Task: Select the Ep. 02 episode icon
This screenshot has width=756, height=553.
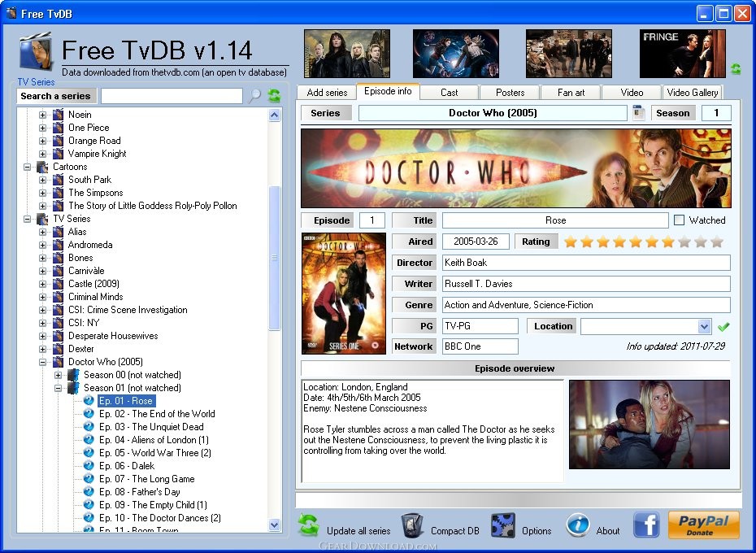Action: (x=89, y=414)
